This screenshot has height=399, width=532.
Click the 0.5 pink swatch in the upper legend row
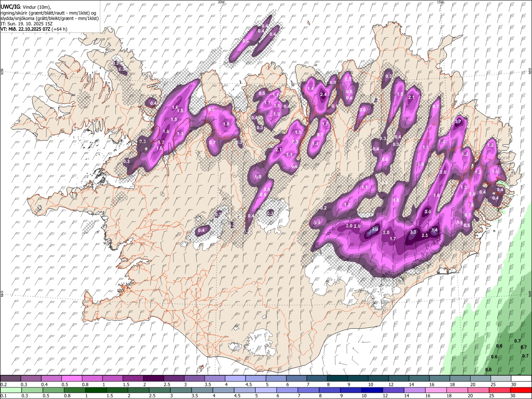tap(72, 378)
